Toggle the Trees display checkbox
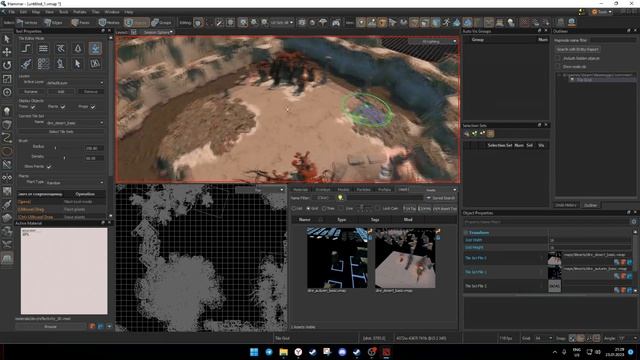The image size is (640, 360). click(x=33, y=107)
